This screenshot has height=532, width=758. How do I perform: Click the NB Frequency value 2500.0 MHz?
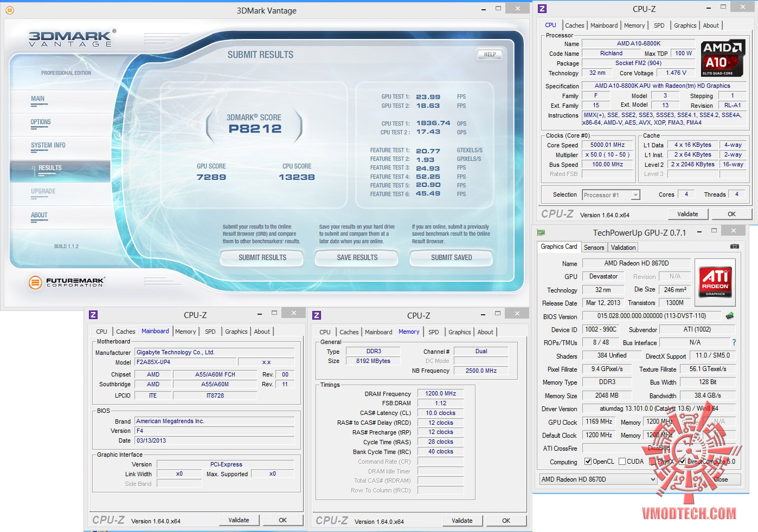(x=480, y=371)
